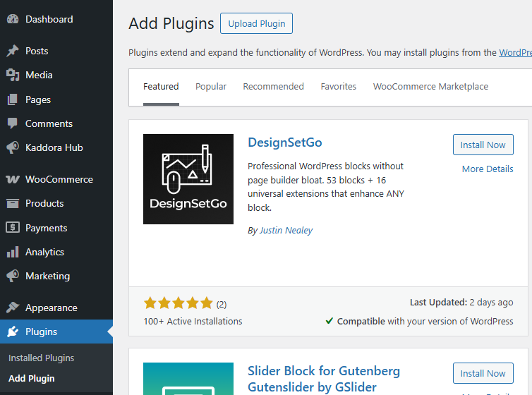The image size is (532, 395).
Task: Open the WooCommerce Marketplace tab
Action: point(430,87)
